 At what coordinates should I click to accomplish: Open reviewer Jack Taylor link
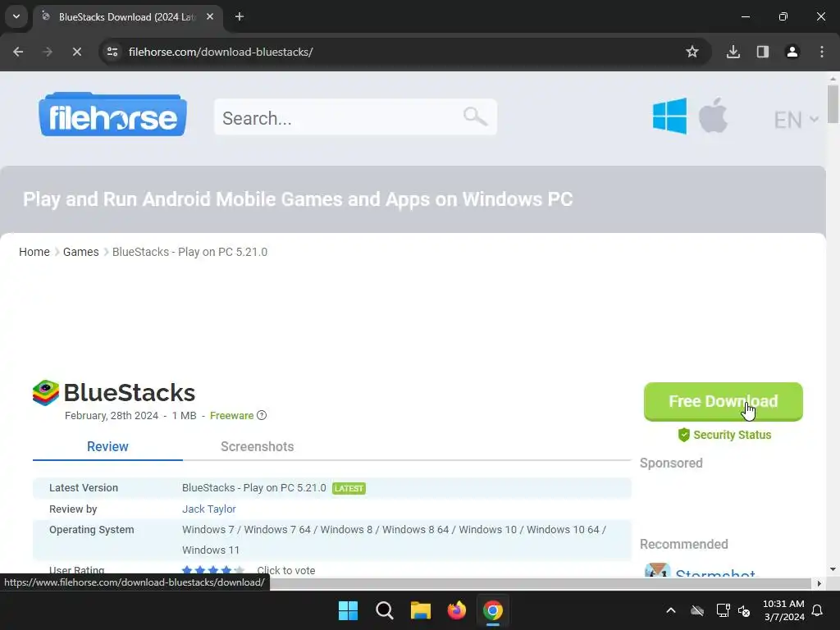click(x=209, y=509)
